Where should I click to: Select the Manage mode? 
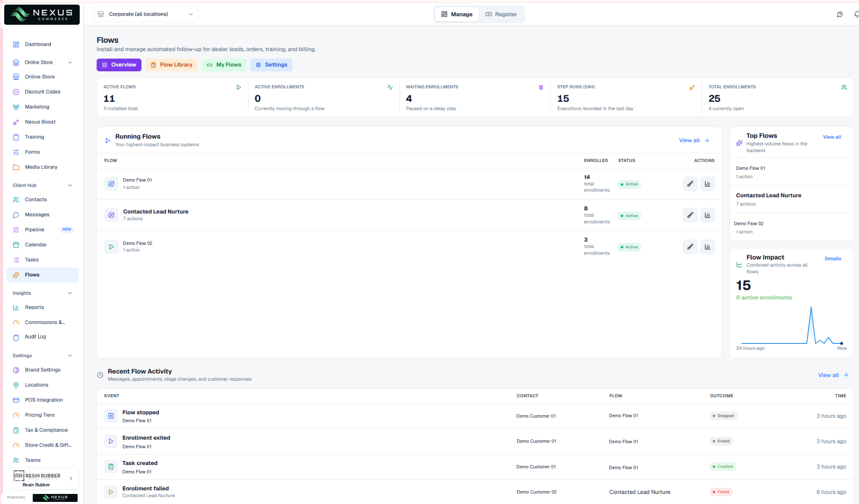457,14
